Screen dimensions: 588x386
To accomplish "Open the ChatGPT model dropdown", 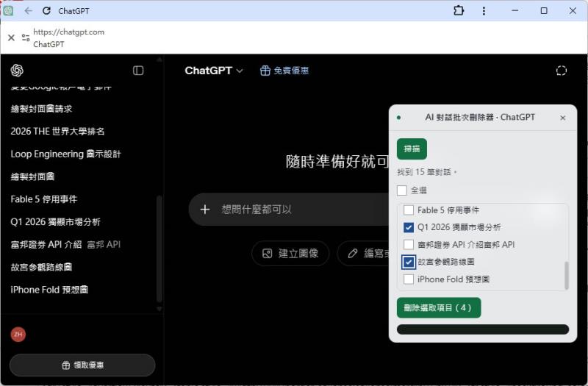I will click(214, 71).
